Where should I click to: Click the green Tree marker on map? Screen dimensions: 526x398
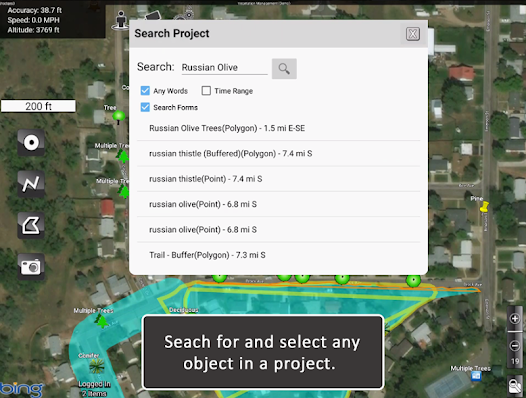118,117
